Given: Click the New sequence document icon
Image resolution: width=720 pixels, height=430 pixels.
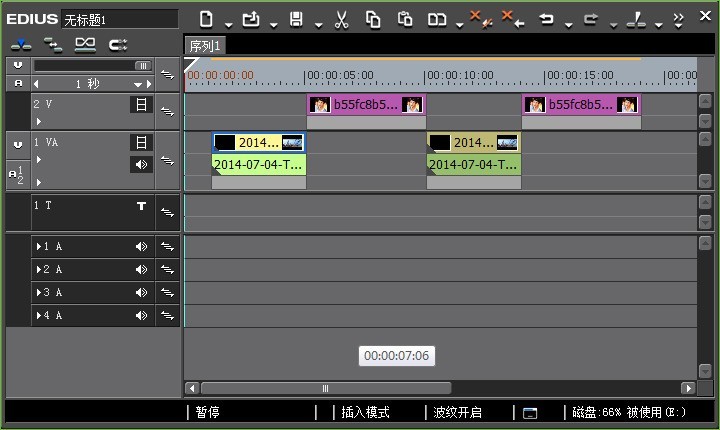Looking at the screenshot, I should [x=206, y=19].
